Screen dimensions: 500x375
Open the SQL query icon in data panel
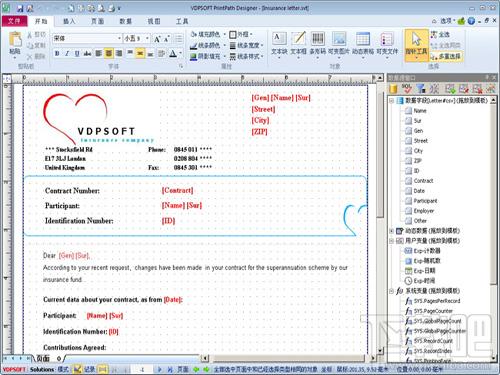pyautogui.click(x=407, y=89)
